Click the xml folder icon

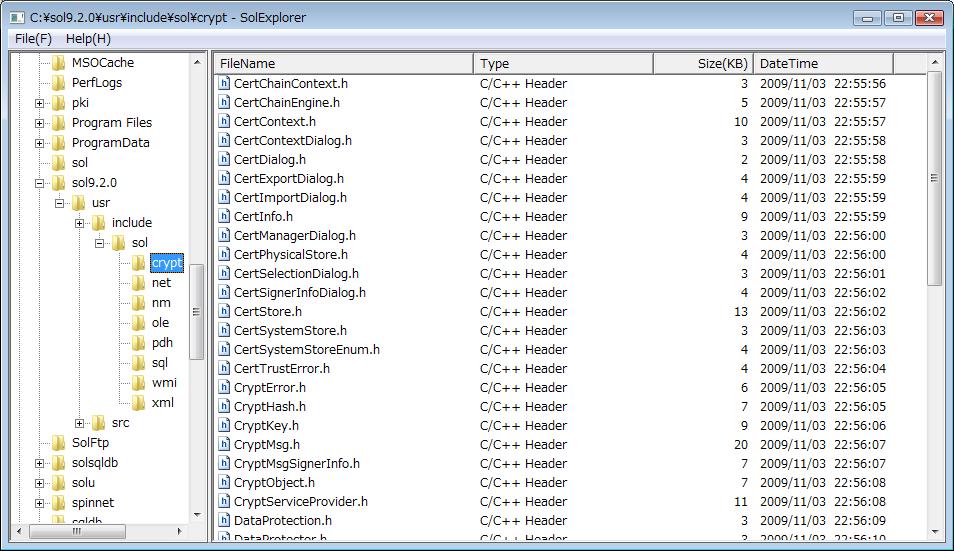pos(139,403)
